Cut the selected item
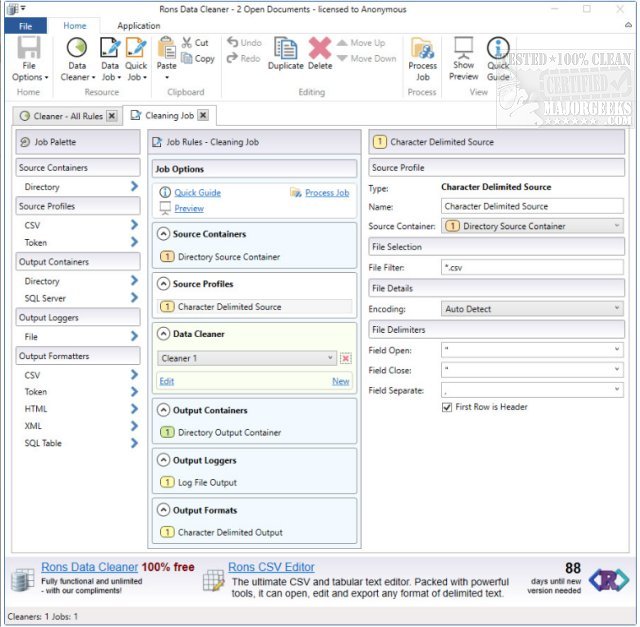The height and width of the screenshot is (627, 640). pyautogui.click(x=195, y=42)
